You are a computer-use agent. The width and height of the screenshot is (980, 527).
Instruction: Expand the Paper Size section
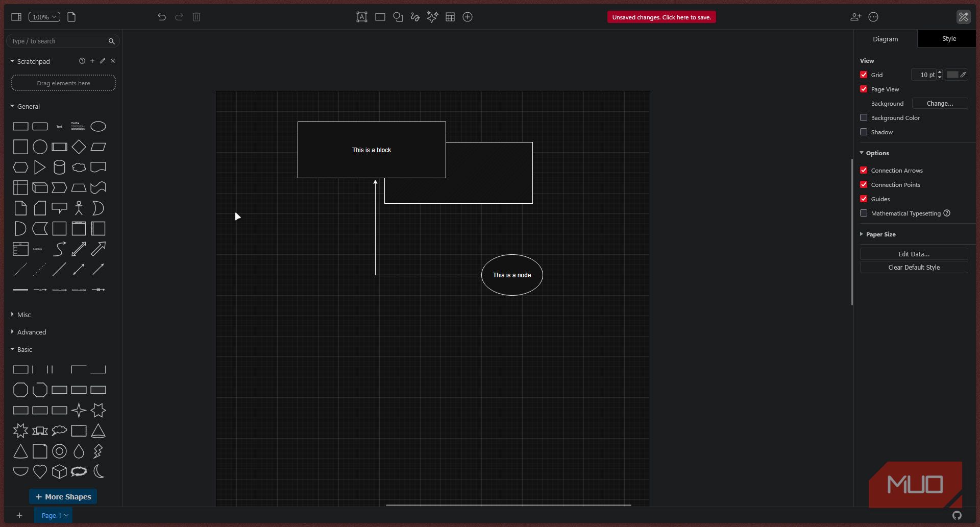click(x=878, y=234)
